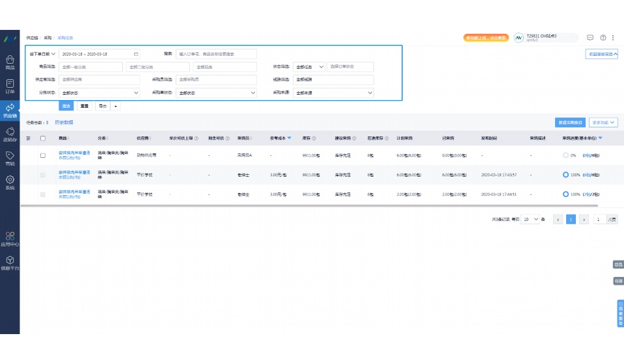Go to 进销存 in the sidebar

(10, 135)
